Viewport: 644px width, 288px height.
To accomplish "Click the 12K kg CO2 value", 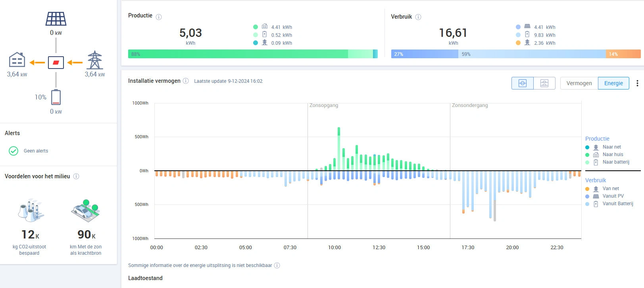I will [30, 235].
